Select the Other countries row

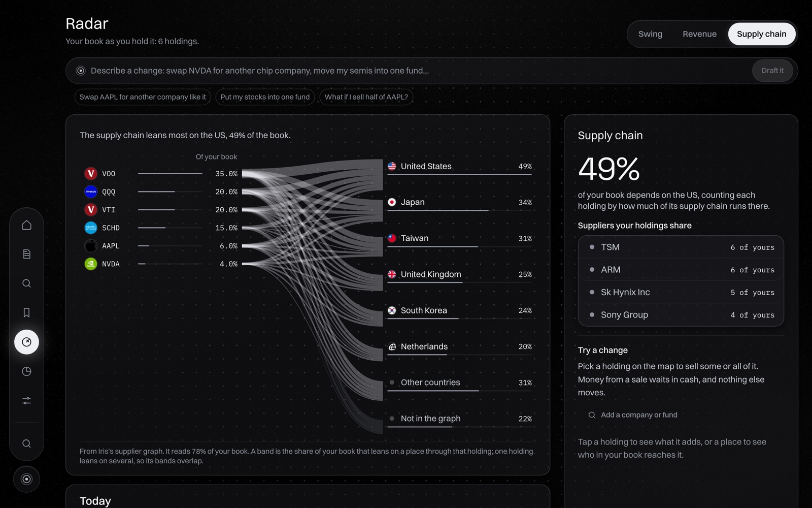point(460,384)
